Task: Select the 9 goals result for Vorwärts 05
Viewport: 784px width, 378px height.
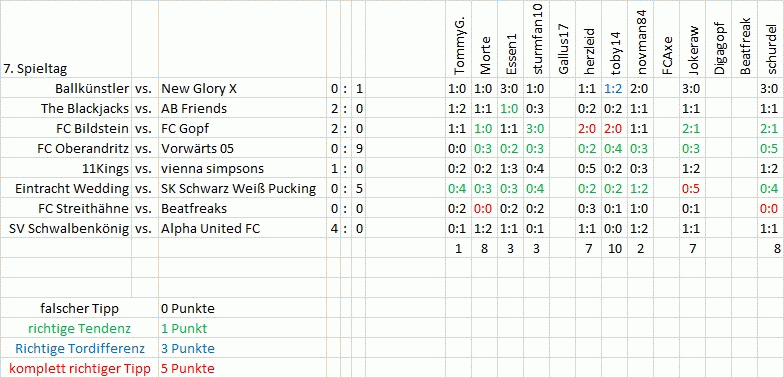Action: pos(358,148)
